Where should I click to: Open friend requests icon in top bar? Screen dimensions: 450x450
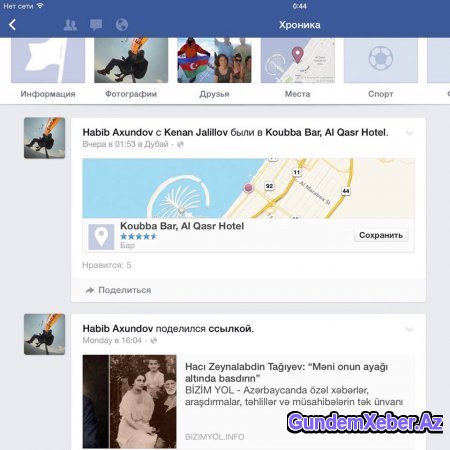click(x=70, y=25)
